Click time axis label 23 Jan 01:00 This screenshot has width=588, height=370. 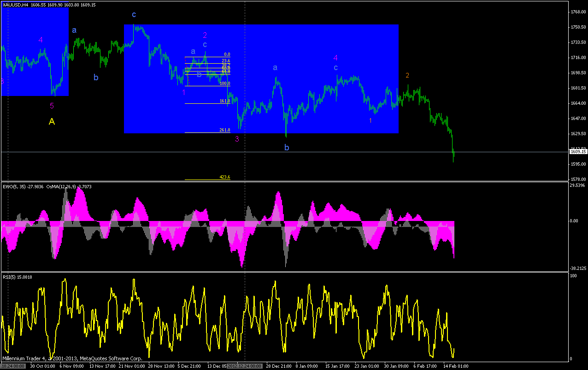pyautogui.click(x=366, y=366)
